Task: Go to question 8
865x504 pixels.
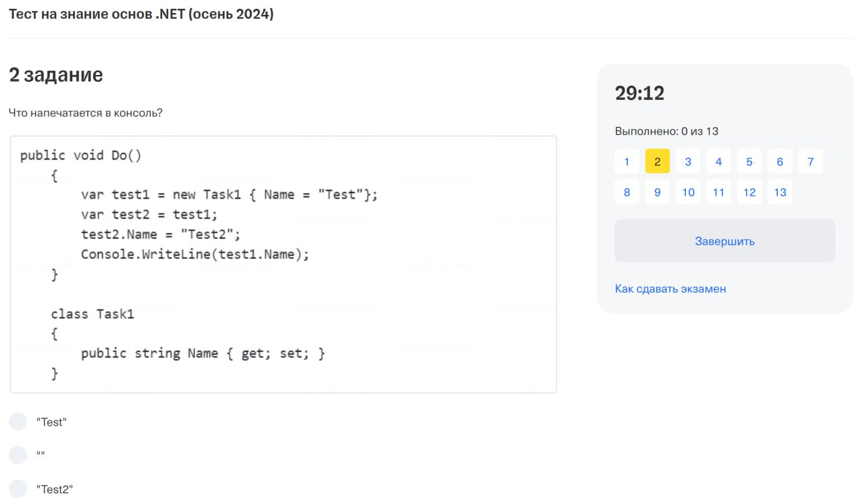Action: point(626,192)
